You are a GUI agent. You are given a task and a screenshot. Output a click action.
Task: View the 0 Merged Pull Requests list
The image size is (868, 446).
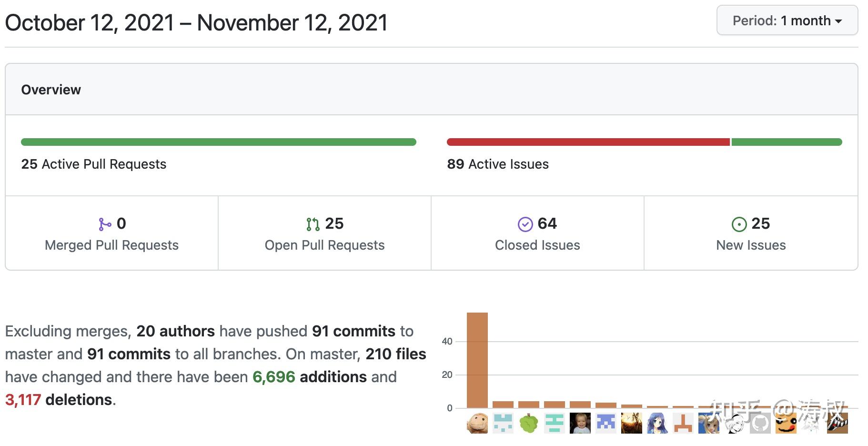[x=111, y=245]
